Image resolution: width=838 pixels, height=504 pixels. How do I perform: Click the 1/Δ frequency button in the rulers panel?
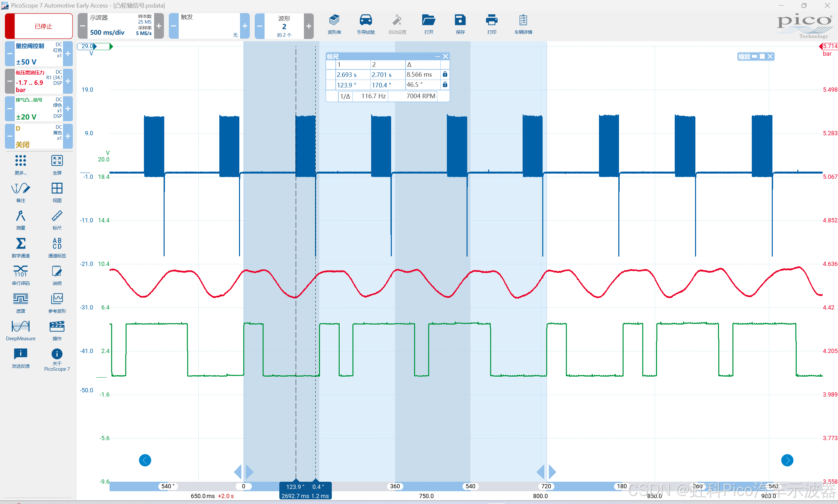click(x=345, y=96)
